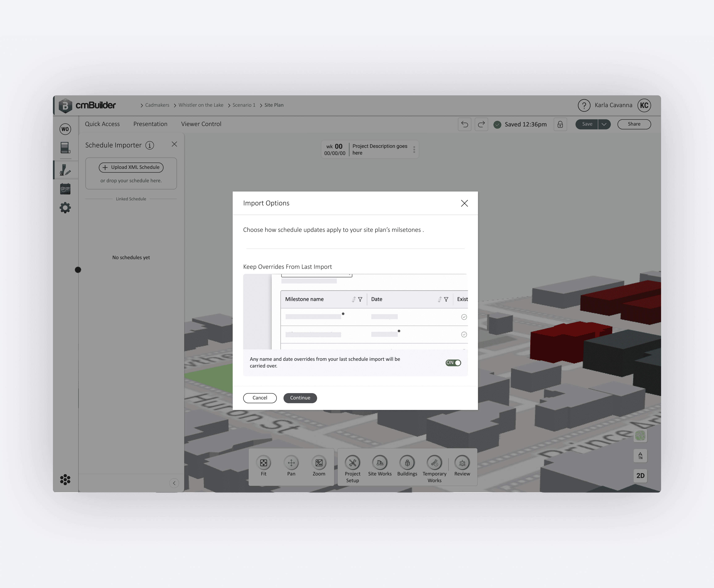Click the lock icon in the toolbar

tap(560, 124)
